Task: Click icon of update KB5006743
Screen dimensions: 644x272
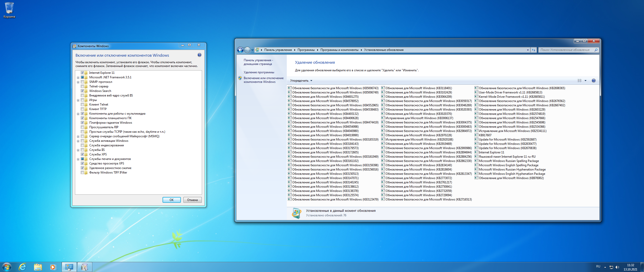Action: 290,88
